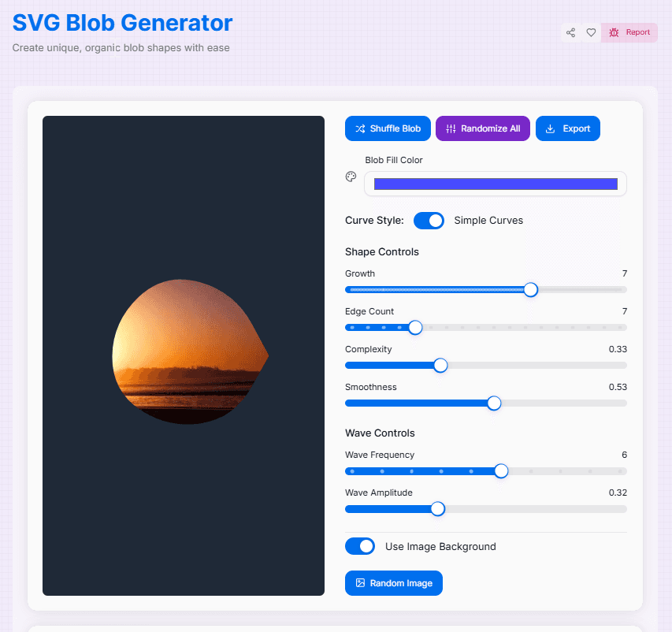Click the bug icon inside the Report button
Viewport: 672px width, 632px height.
click(615, 32)
